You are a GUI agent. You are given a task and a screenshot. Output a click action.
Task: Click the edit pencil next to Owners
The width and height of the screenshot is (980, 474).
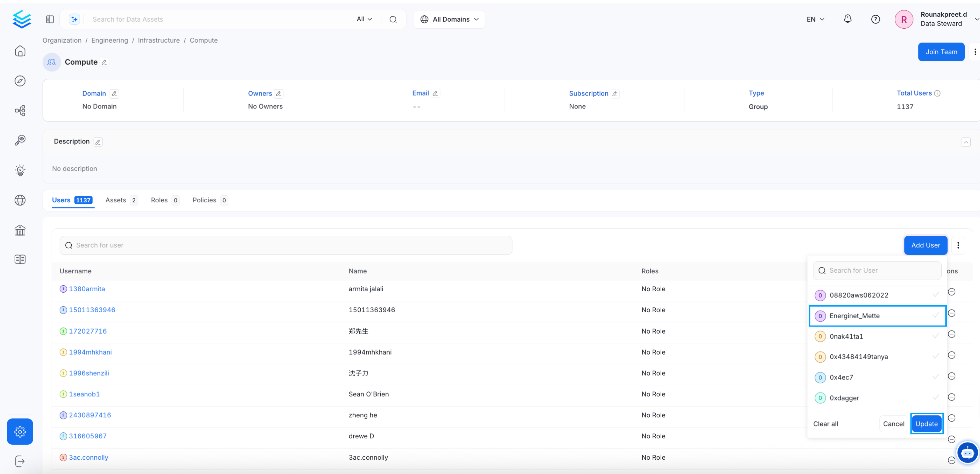pyautogui.click(x=278, y=94)
